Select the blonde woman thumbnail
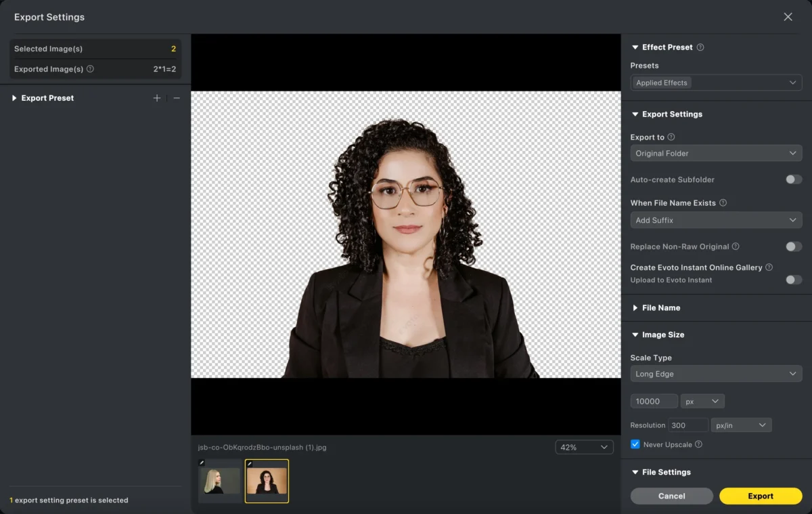This screenshot has width=812, height=514. [x=219, y=481]
